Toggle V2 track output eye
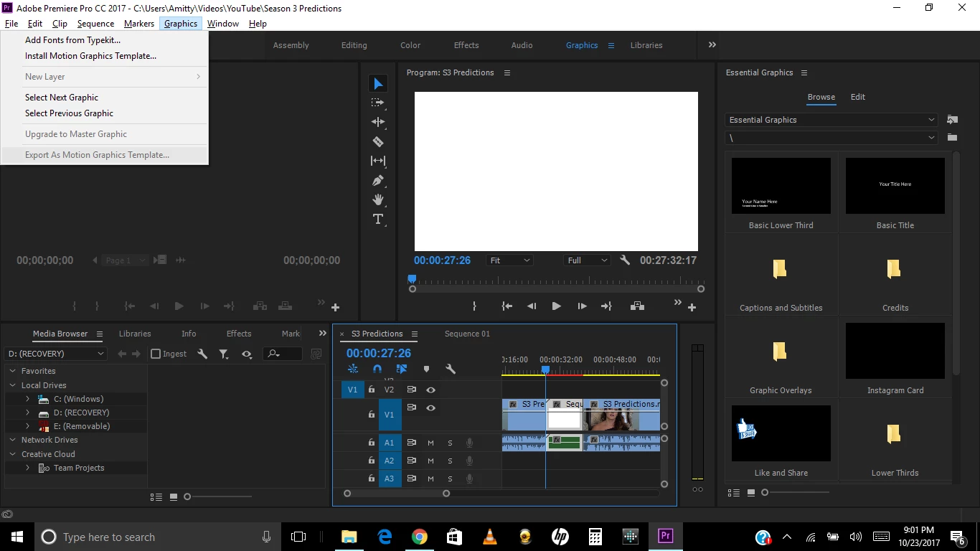 click(430, 390)
